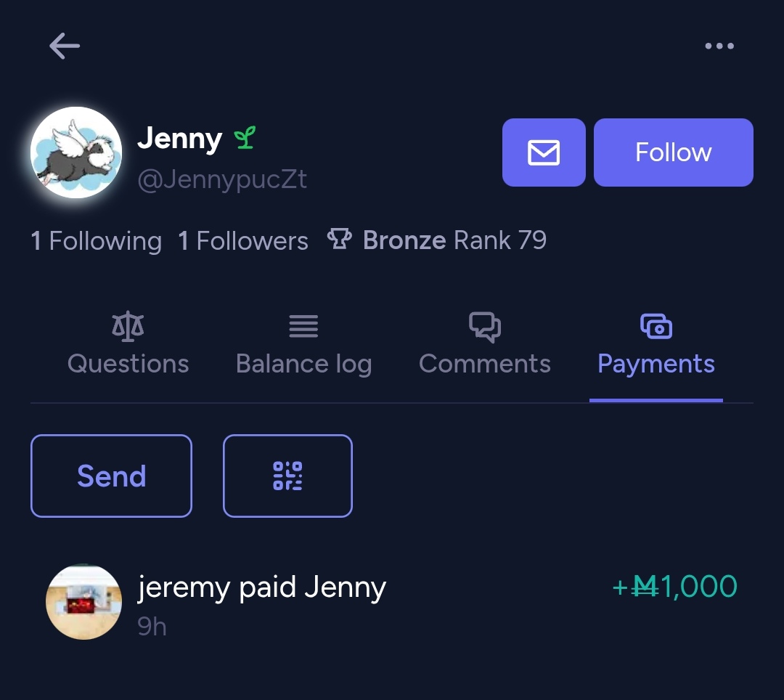This screenshot has height=700, width=784.
Task: Follow Jenny
Action: [673, 152]
